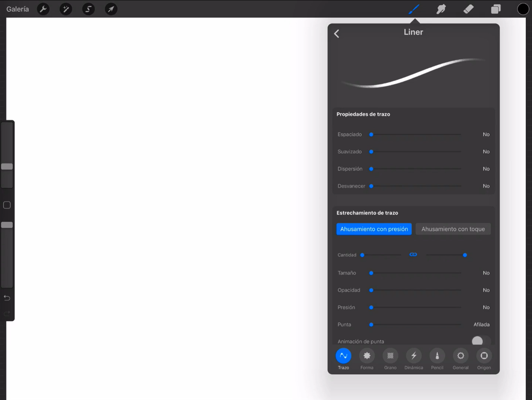
Task: Click the Suavizado slider handle
Action: (x=371, y=152)
